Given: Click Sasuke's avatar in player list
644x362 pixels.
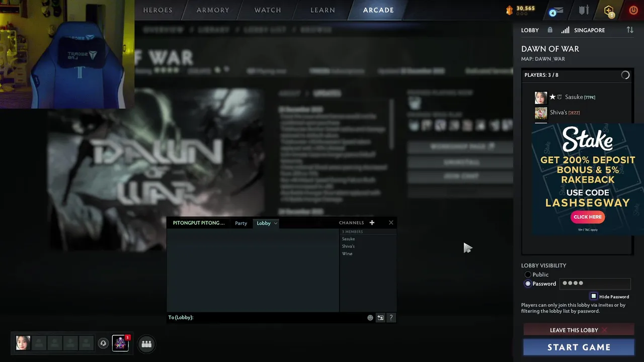Looking at the screenshot, I should point(541,98).
